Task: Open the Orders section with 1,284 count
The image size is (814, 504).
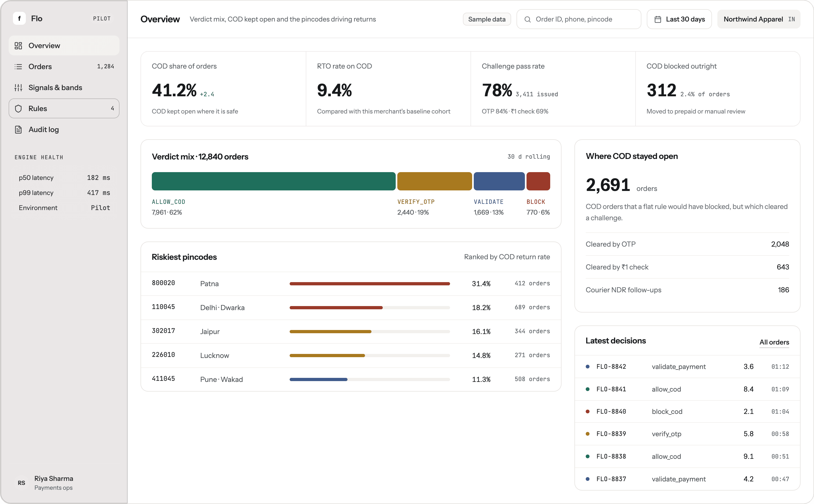Action: 64,67
